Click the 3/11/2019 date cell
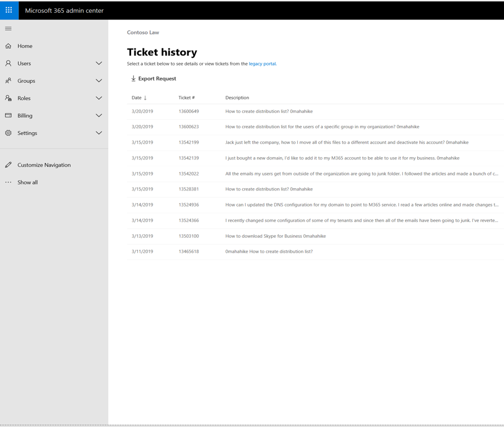The width and height of the screenshot is (504, 427). coord(142,252)
